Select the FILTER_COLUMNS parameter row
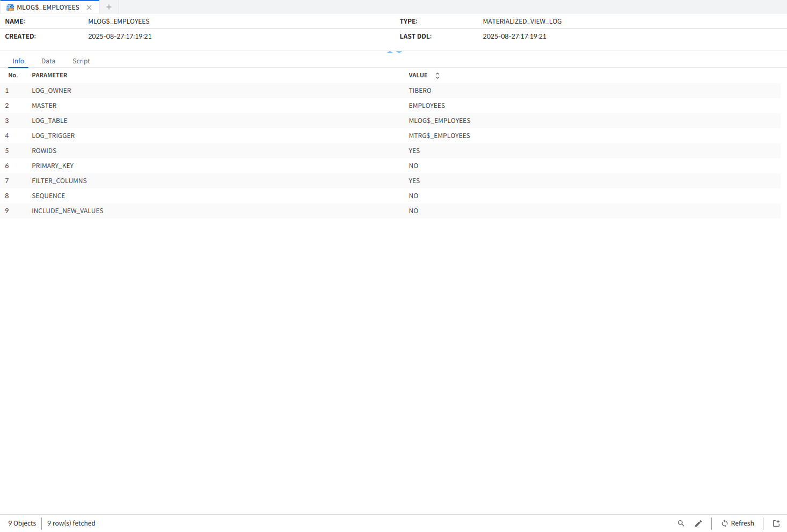This screenshot has width=787, height=532. pos(59,181)
